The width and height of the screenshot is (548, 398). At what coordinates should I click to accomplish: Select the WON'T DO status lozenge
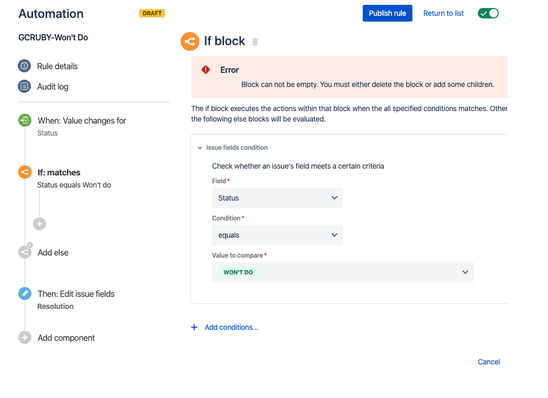(x=238, y=272)
